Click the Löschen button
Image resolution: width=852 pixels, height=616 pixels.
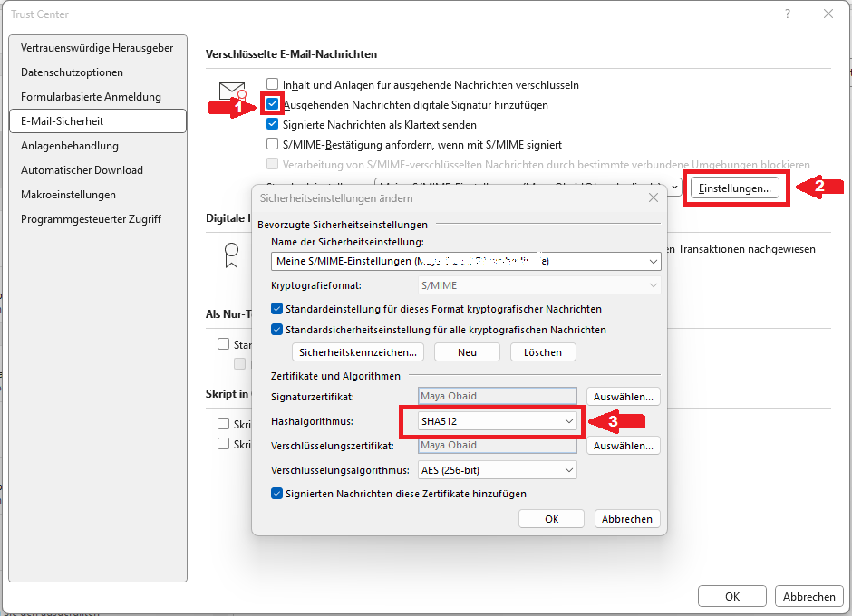point(543,352)
